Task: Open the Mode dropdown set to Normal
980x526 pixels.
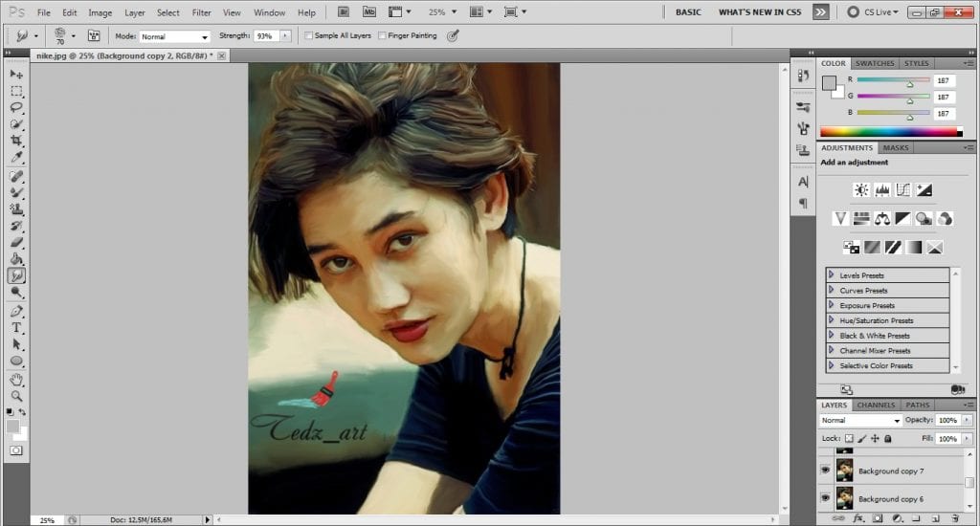Action: (x=175, y=36)
